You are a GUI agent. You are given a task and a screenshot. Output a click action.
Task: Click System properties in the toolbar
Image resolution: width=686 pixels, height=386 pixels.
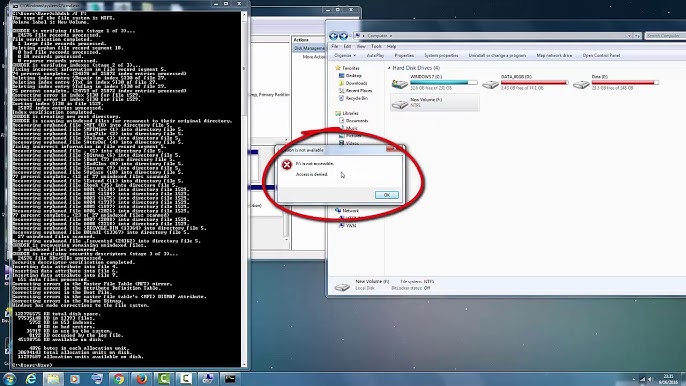pos(441,56)
